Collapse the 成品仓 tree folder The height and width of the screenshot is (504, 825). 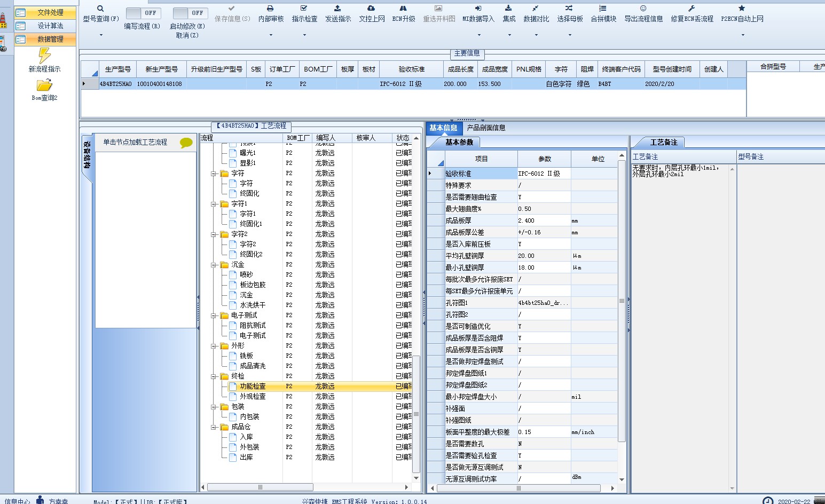(x=214, y=427)
